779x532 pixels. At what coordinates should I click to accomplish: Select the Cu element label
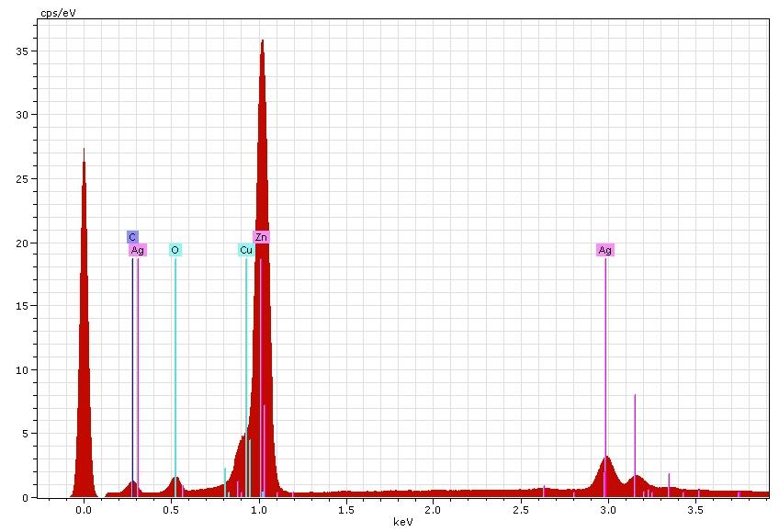pyautogui.click(x=245, y=250)
